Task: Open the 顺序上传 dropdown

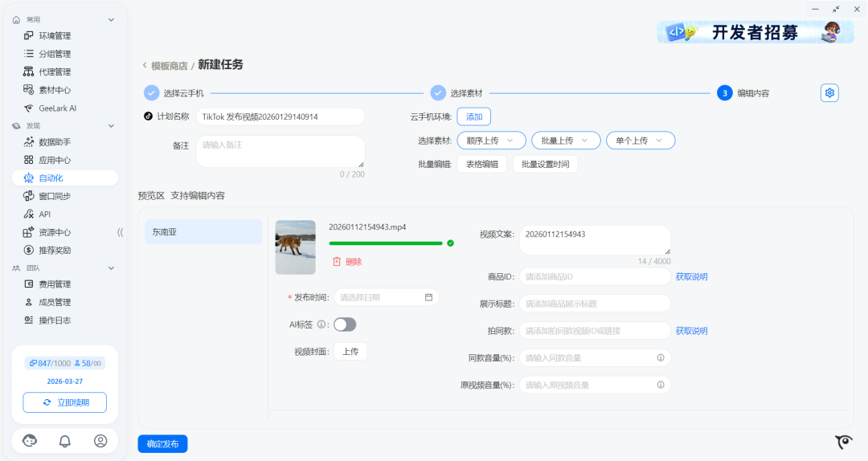Action: pos(491,141)
